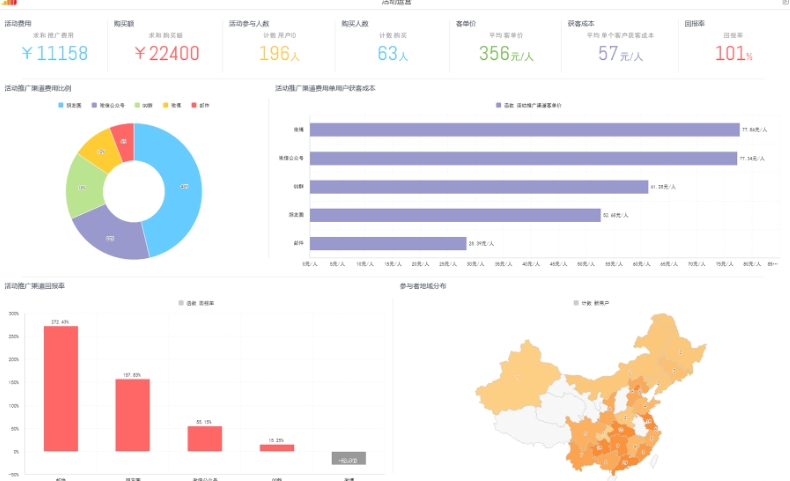The image size is (790, 481).
Task: Toggle the yellow 微博 legend item
Action: tap(165, 104)
